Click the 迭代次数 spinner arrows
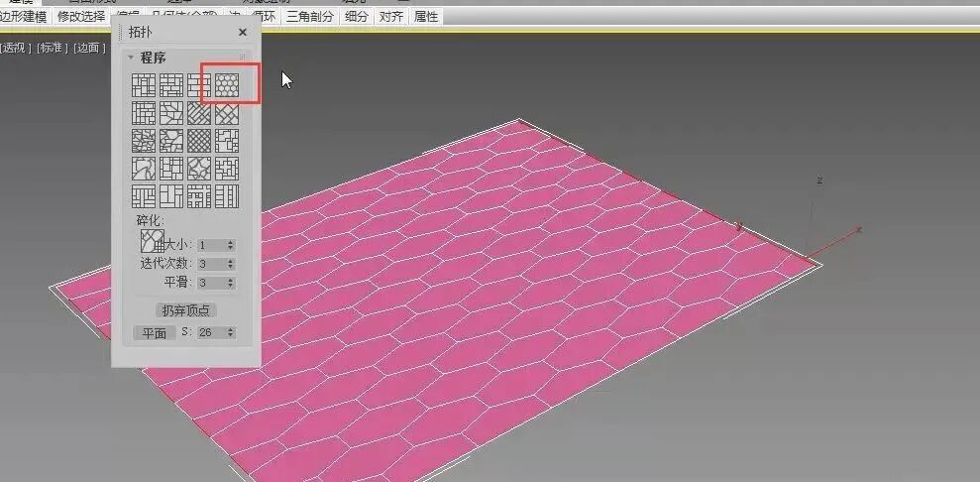980x482 pixels. (x=231, y=264)
